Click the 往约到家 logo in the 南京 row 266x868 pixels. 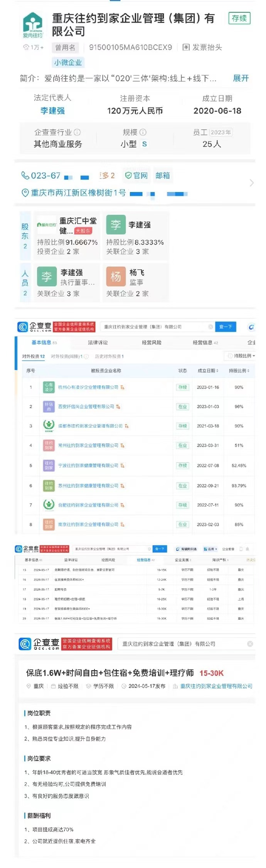pyautogui.click(x=49, y=524)
